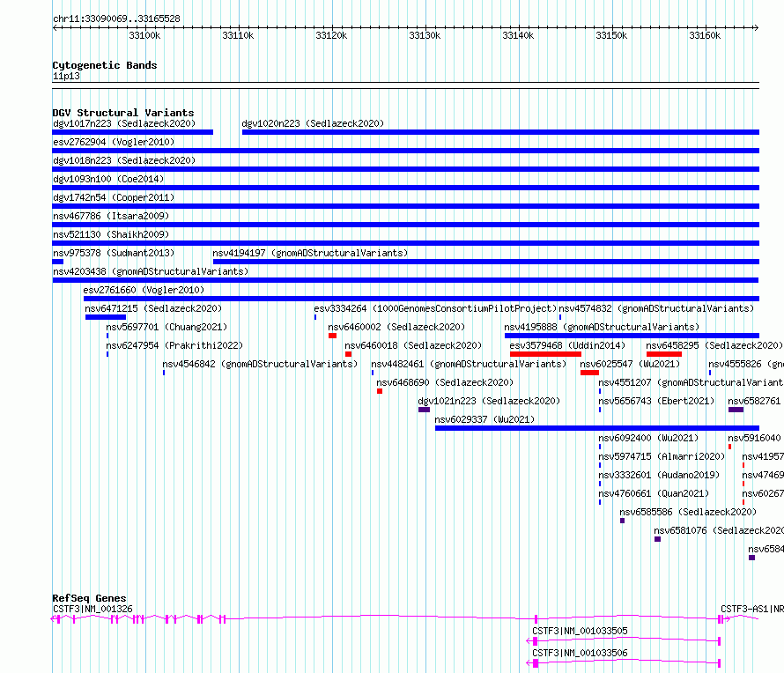The image size is (784, 673).
Task: Click the 33130k ruler position
Action: [x=425, y=35]
